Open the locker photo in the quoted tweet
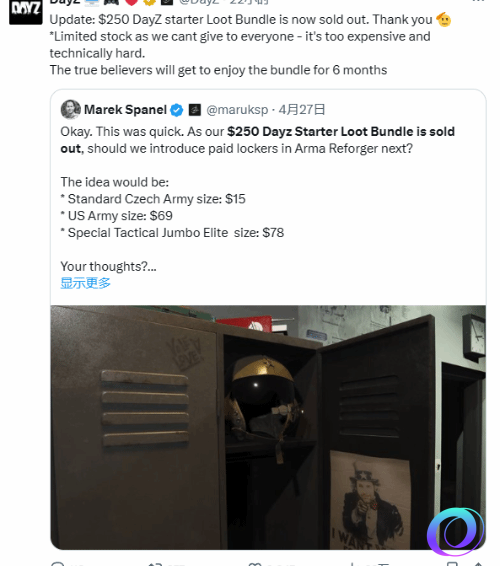The height and width of the screenshot is (566, 500). tap(268, 427)
